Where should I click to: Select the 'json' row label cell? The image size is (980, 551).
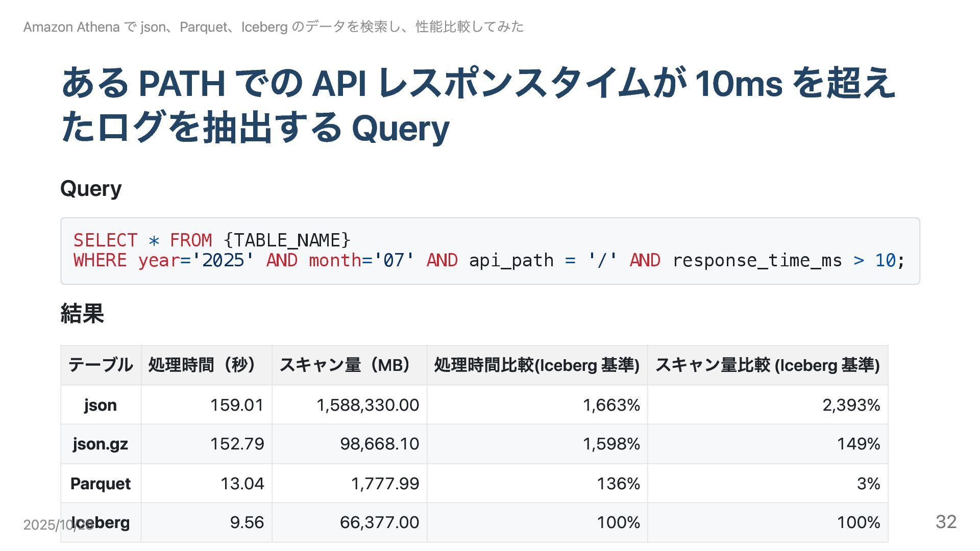tap(101, 405)
